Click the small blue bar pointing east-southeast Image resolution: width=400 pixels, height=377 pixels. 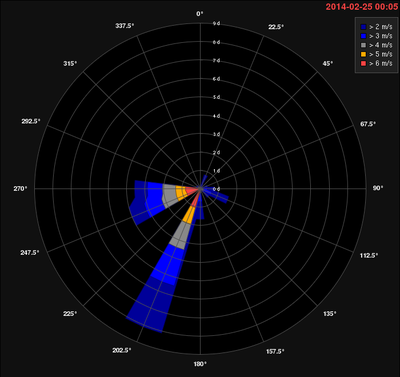pyautogui.click(x=217, y=195)
